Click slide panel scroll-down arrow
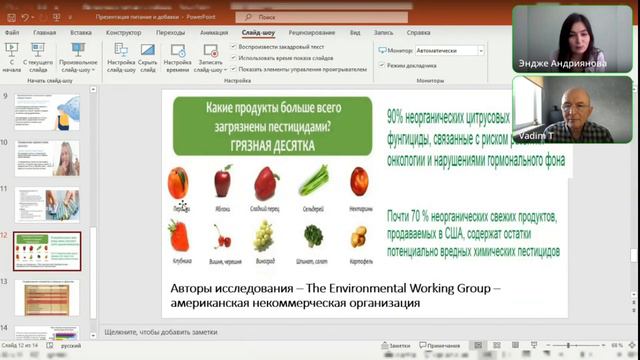Image resolution: width=640 pixels, height=360 pixels. click(93, 336)
